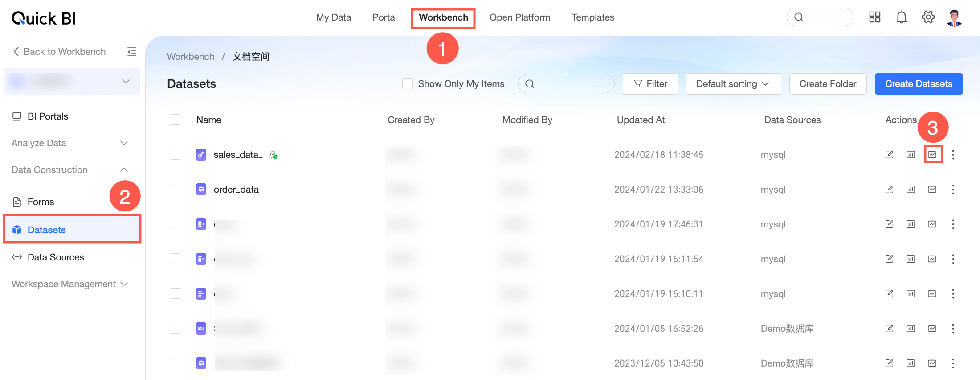Image resolution: width=980 pixels, height=380 pixels.
Task: Click the line-chart icon in order_data row
Action: (x=932, y=190)
